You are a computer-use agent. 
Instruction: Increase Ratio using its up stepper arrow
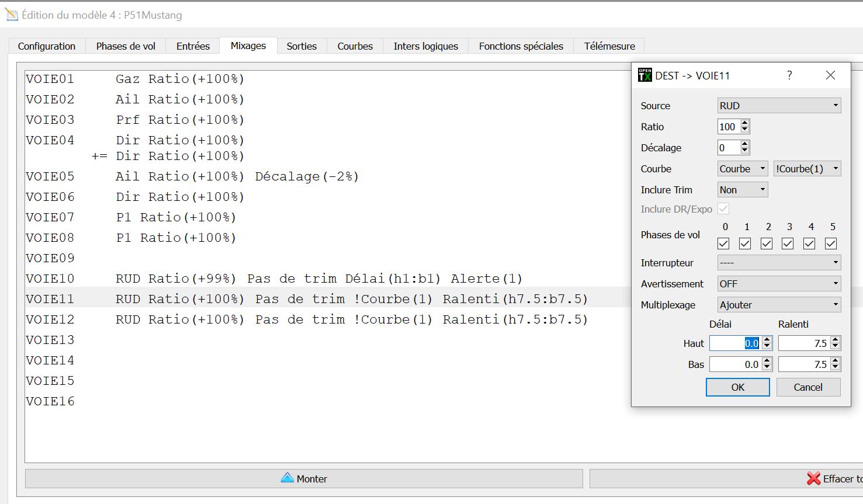coord(745,123)
